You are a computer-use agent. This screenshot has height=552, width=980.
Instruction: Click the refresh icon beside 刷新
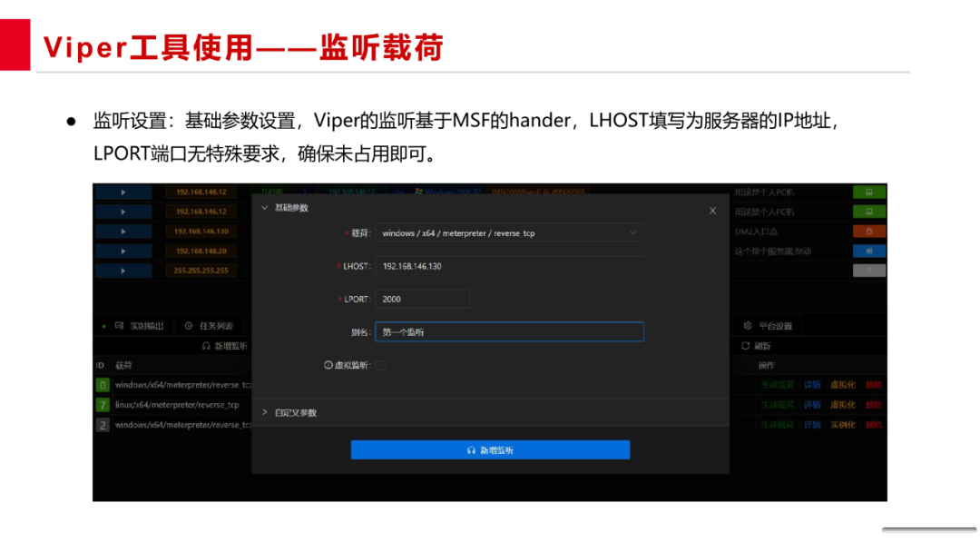[745, 346]
